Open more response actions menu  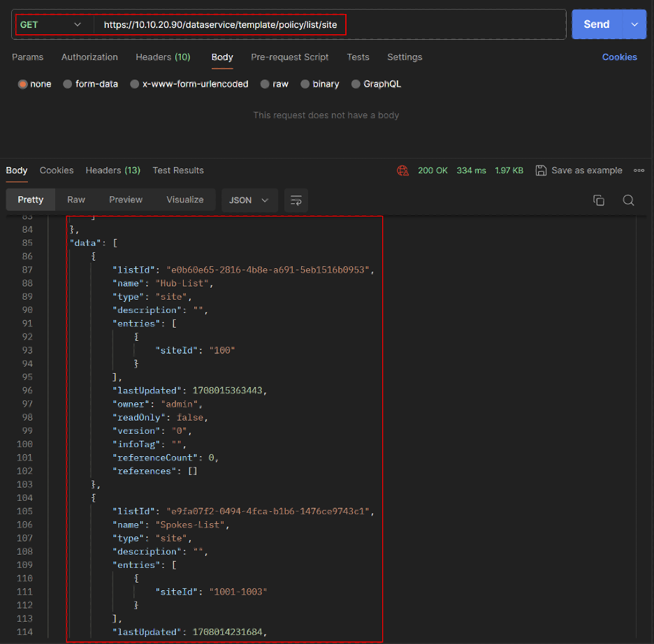point(639,170)
